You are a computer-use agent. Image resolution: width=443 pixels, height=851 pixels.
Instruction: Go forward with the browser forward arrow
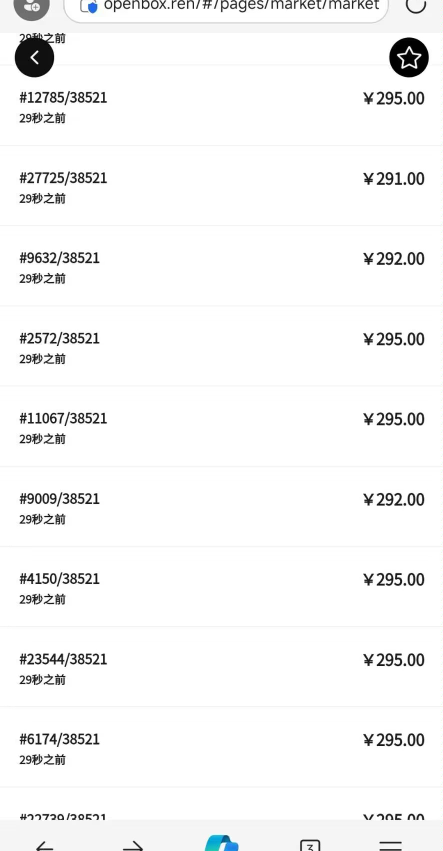pyautogui.click(x=133, y=844)
